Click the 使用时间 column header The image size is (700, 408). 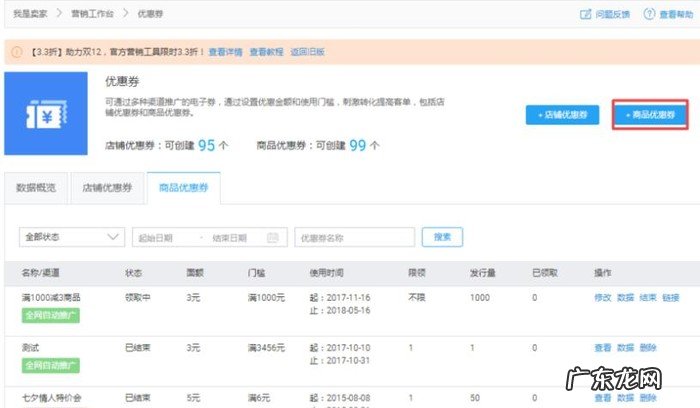(326, 273)
